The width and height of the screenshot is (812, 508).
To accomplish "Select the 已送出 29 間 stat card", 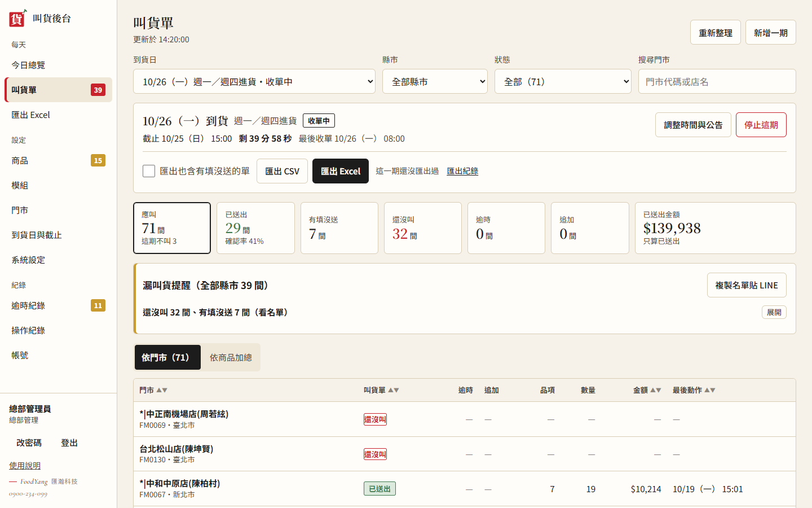I will click(255, 228).
